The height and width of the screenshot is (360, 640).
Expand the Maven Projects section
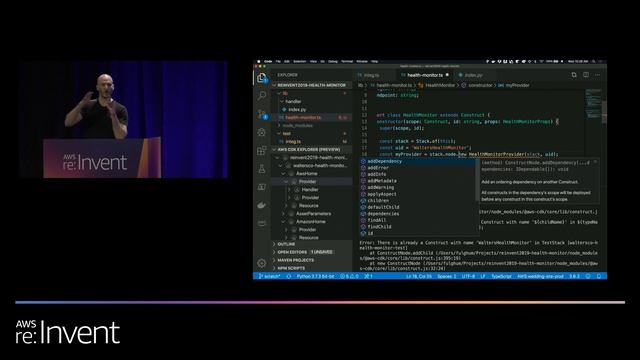(312, 260)
